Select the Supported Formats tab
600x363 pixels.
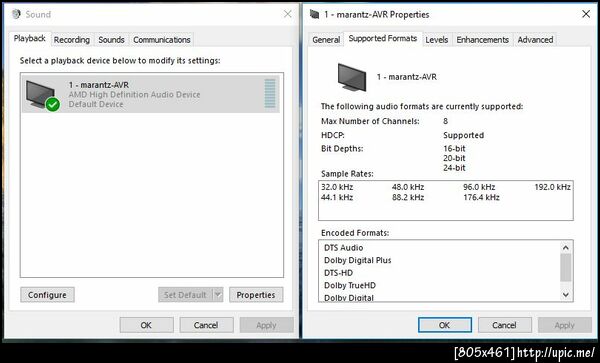[x=383, y=39]
